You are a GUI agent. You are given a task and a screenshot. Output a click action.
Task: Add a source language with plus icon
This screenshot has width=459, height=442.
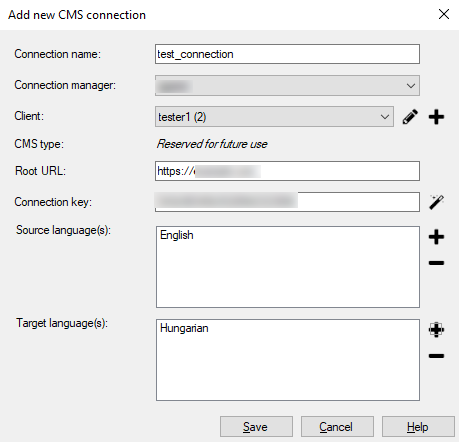pos(436,237)
